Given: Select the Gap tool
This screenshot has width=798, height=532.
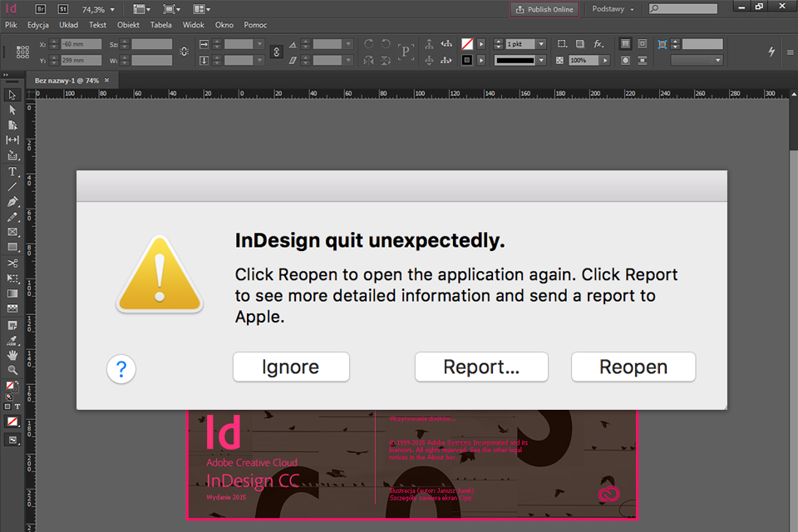Looking at the screenshot, I should 12,140.
